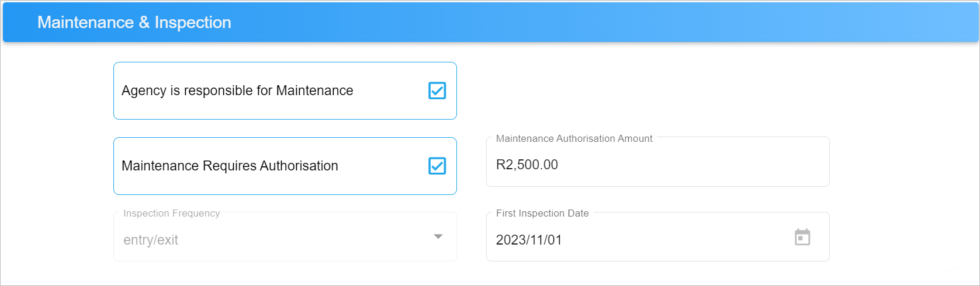Image resolution: width=980 pixels, height=286 pixels.
Task: Click the Agency is responsible for Maintenance label
Action: coord(237,90)
